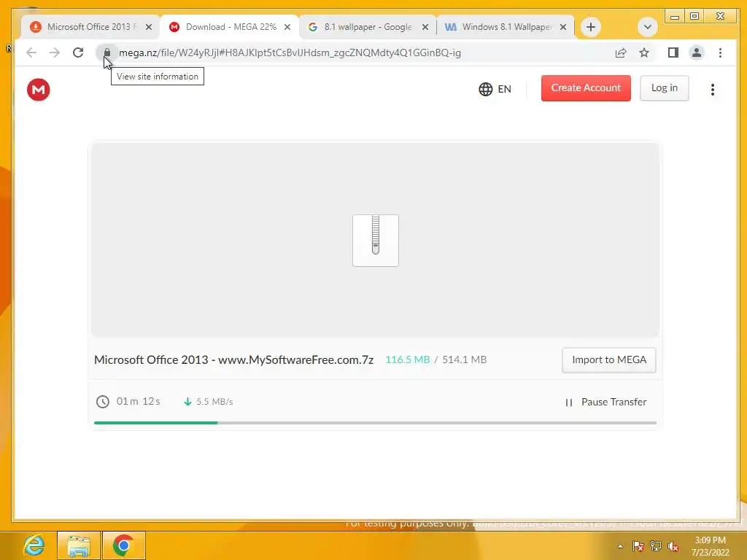Show hidden system tray icons
Viewport: 747px width, 560px height.
click(x=620, y=546)
